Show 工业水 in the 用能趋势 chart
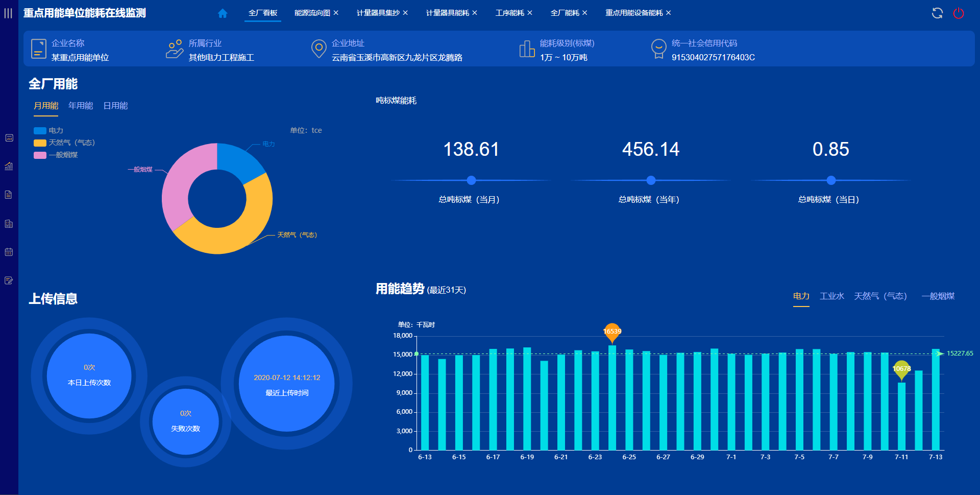This screenshot has height=495, width=980. click(831, 296)
